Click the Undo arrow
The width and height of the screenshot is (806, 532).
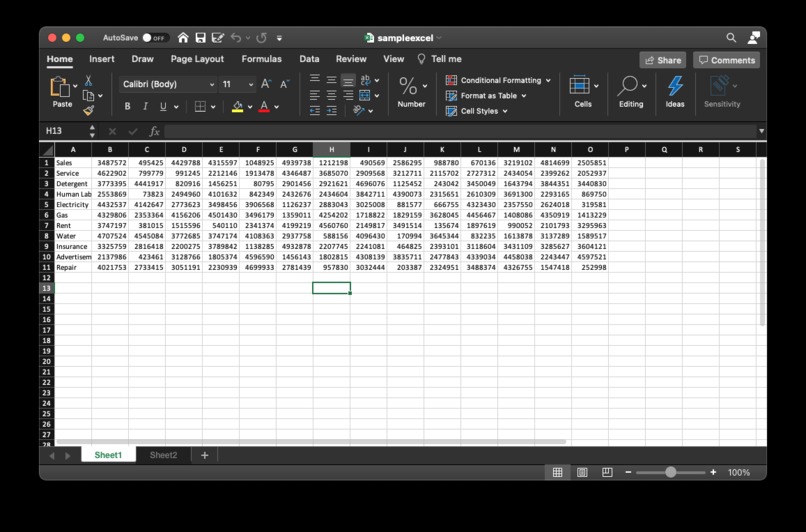[x=236, y=38]
